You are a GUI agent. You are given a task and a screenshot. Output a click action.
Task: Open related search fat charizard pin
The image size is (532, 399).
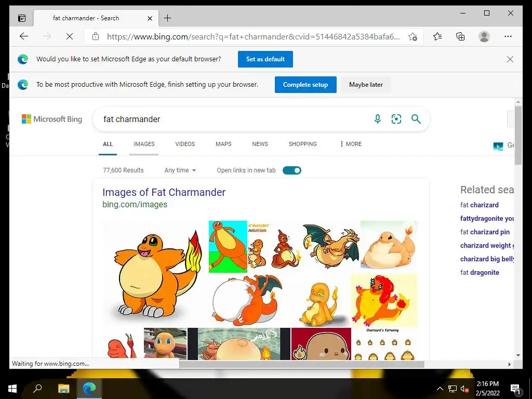click(x=485, y=232)
